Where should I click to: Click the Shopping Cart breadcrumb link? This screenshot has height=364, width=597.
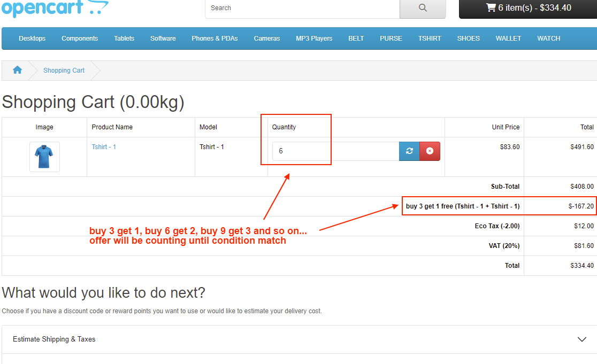[x=64, y=71]
